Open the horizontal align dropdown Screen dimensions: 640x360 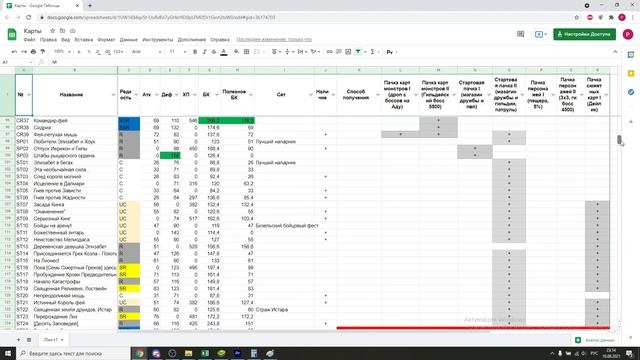tap(276, 52)
